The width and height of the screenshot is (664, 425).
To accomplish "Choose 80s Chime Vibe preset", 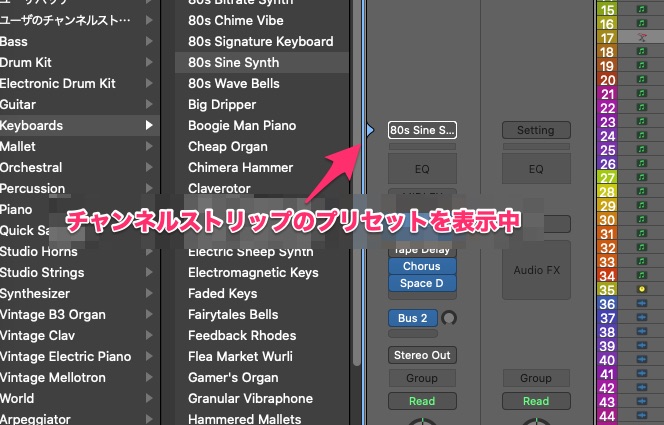I will coord(262,20).
